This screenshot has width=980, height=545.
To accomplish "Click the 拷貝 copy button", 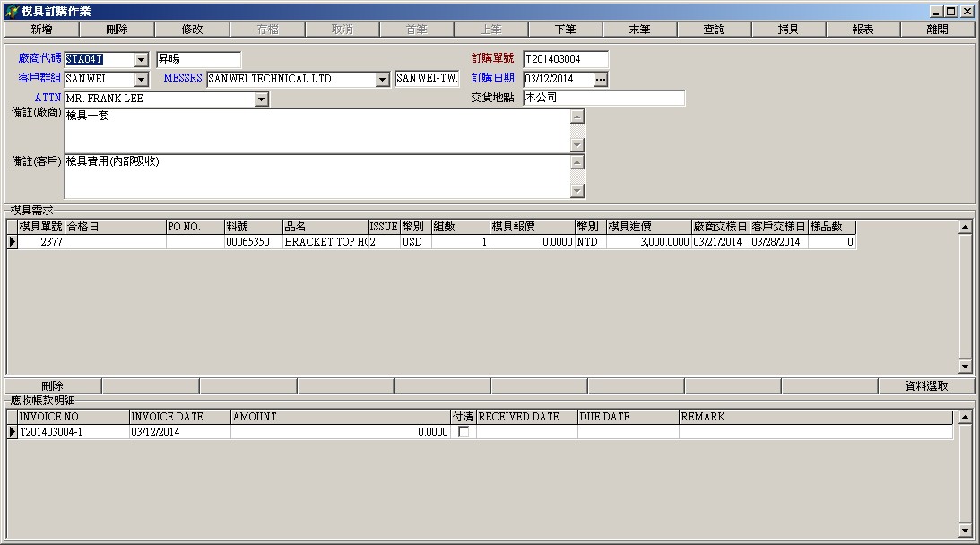I will (788, 30).
